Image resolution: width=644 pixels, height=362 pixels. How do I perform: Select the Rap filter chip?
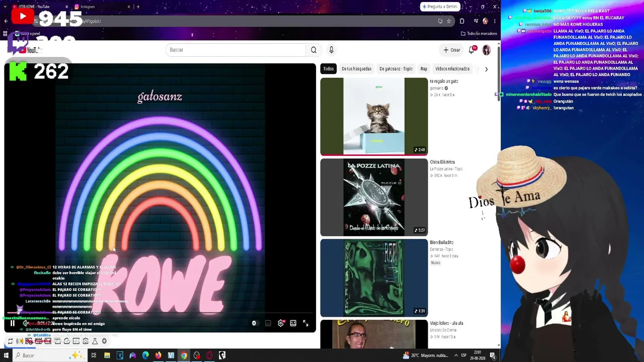click(424, 69)
